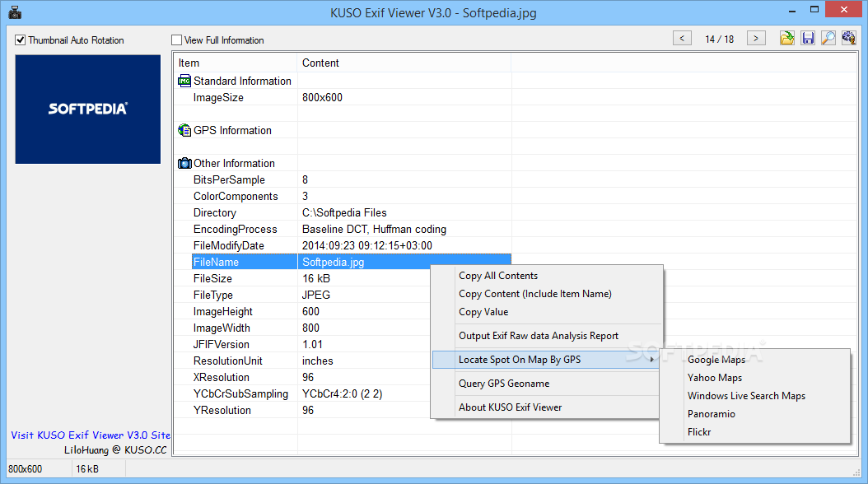Minimize the KUSO Exif Viewer window
The height and width of the screenshot is (484, 868).
click(792, 10)
